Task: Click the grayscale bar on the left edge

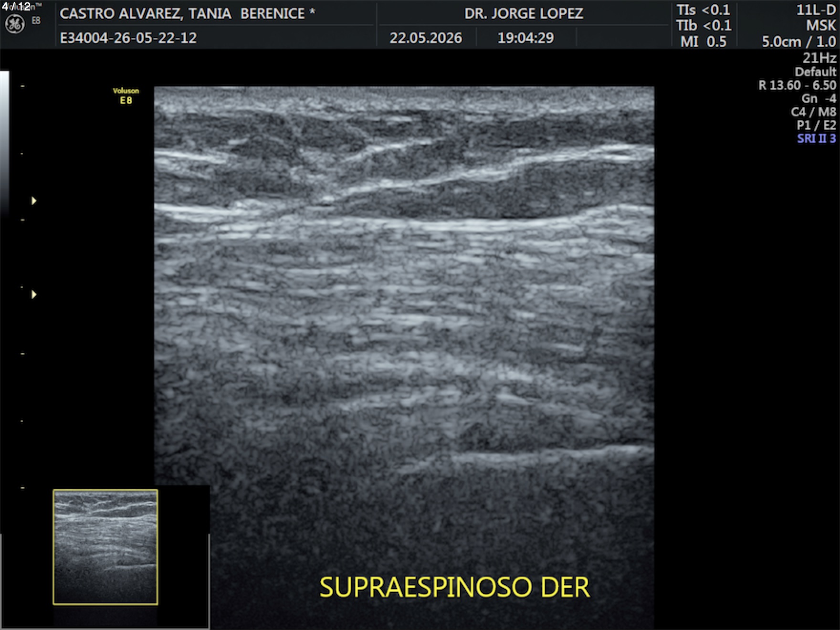Action: 4,143
